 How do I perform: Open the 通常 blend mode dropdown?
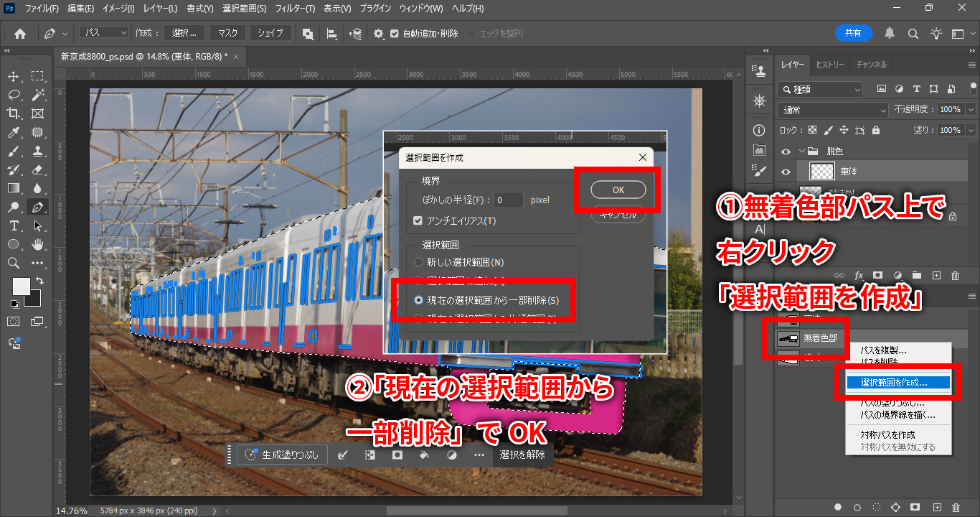click(x=833, y=110)
